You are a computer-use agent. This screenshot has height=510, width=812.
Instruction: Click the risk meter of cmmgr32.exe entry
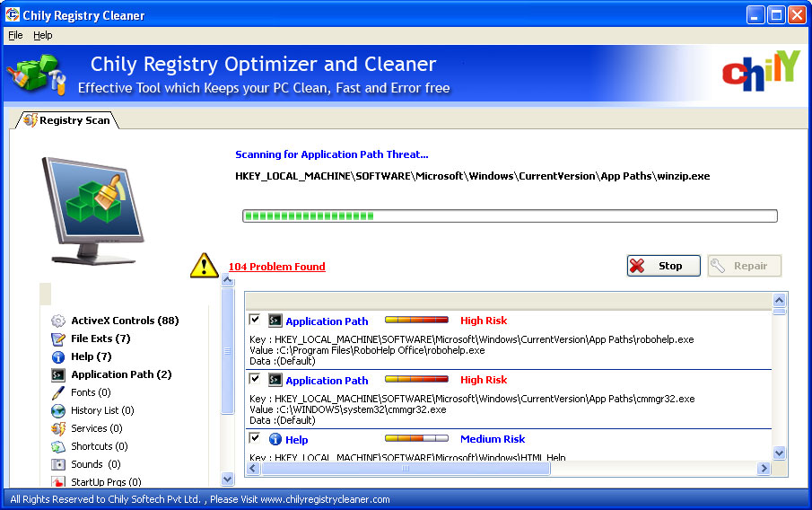pos(417,379)
